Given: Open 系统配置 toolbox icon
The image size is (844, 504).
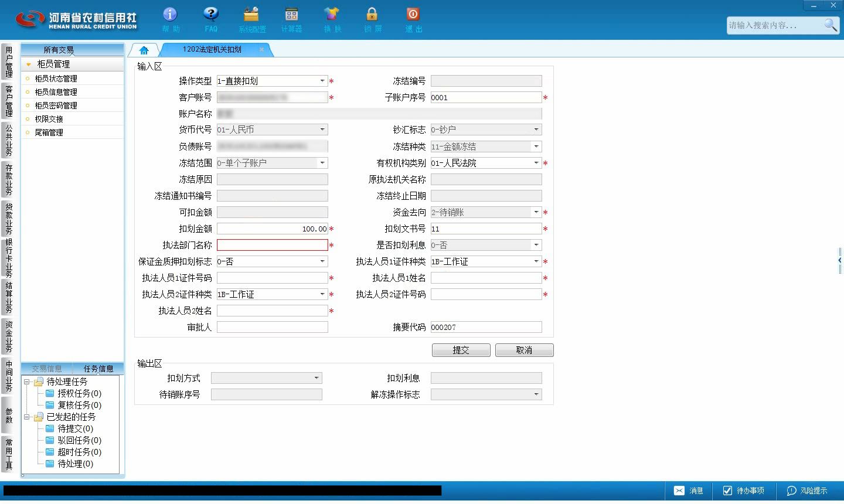Looking at the screenshot, I should (251, 14).
